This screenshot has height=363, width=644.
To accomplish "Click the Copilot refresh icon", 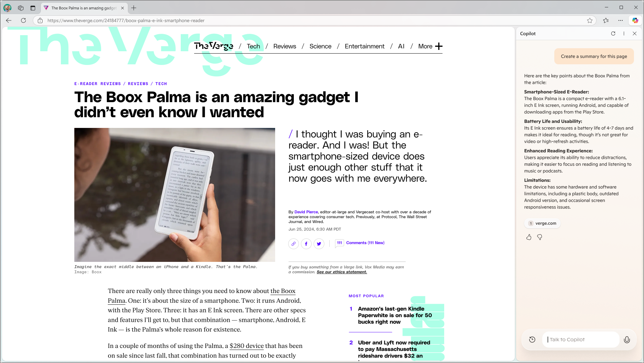I will click(614, 33).
